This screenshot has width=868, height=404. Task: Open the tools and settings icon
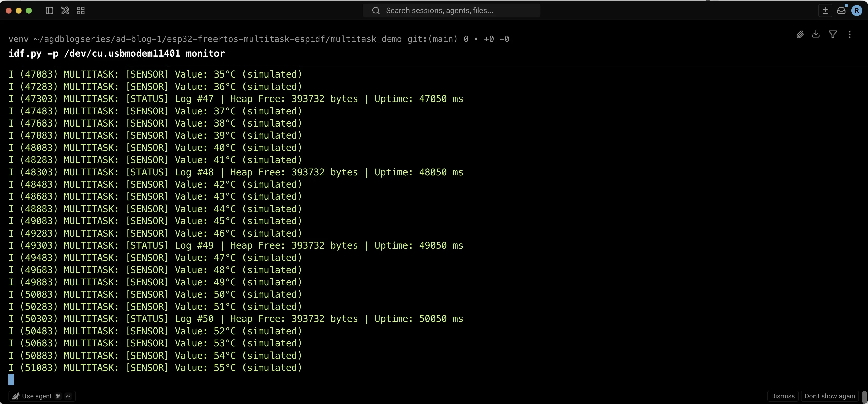pyautogui.click(x=65, y=10)
